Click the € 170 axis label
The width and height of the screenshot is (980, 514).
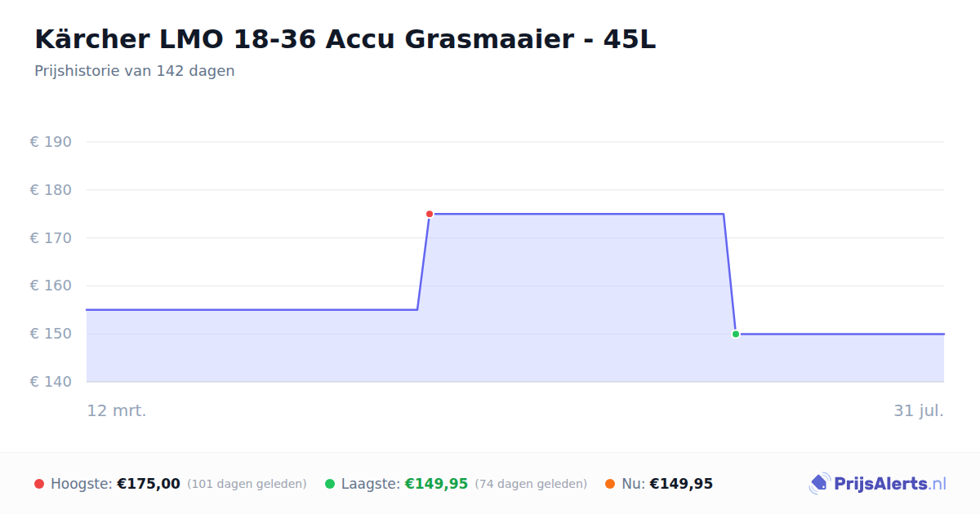click(x=51, y=238)
